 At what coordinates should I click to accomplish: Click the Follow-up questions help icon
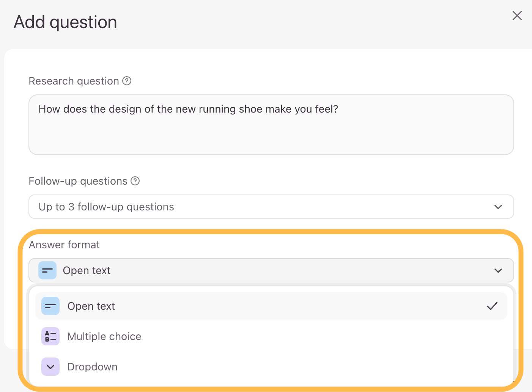coord(135,181)
